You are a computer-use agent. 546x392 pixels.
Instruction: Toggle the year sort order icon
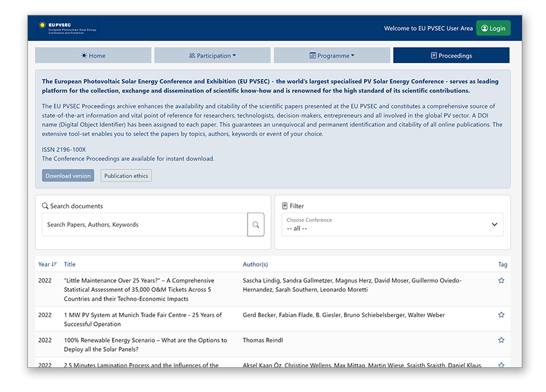(54, 265)
